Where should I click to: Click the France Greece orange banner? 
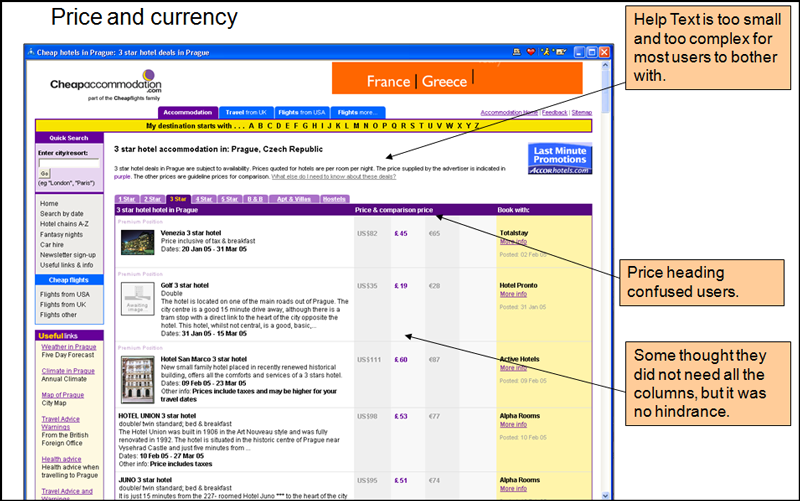457,78
